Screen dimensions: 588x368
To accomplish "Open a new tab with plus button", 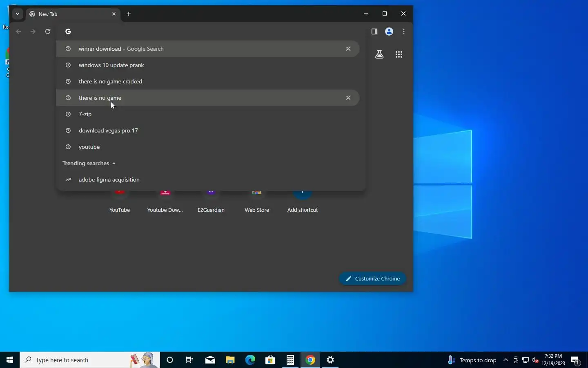I will pyautogui.click(x=129, y=14).
